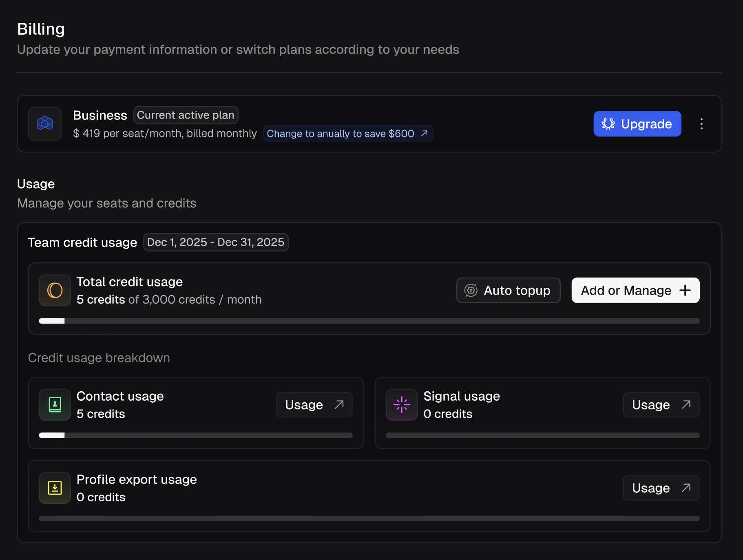This screenshot has width=743, height=560.
Task: Click the Add or Manage button
Action: click(x=635, y=290)
